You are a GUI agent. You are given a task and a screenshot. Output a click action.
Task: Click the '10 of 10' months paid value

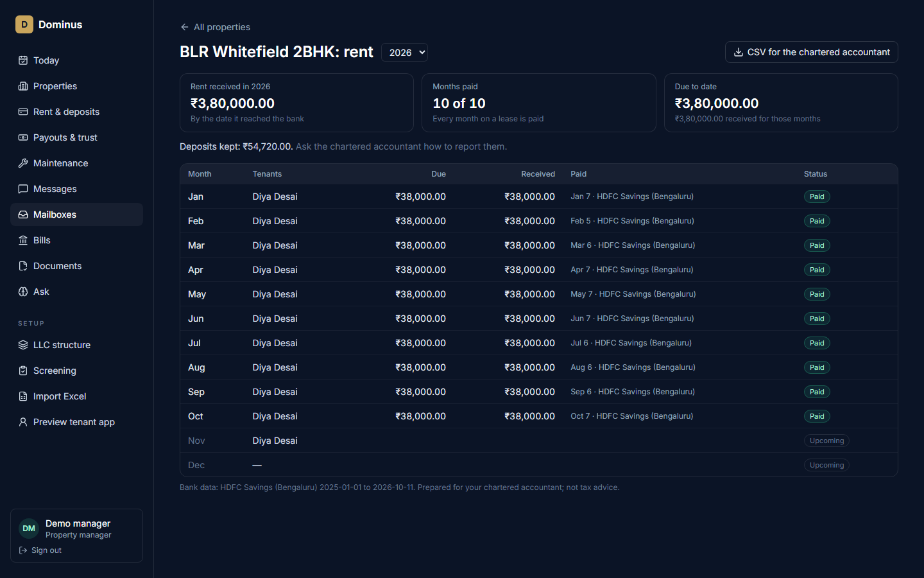459,103
